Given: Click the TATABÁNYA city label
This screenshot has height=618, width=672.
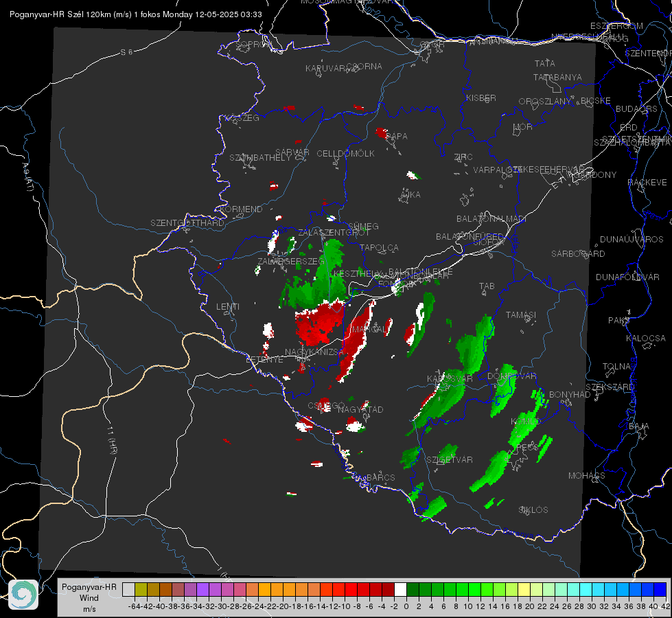Looking at the screenshot, I should [x=557, y=77].
